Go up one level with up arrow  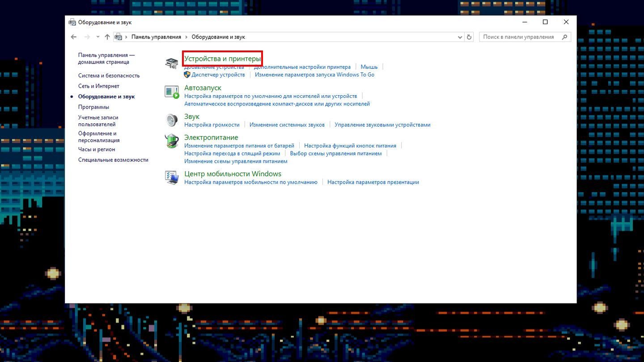click(107, 37)
